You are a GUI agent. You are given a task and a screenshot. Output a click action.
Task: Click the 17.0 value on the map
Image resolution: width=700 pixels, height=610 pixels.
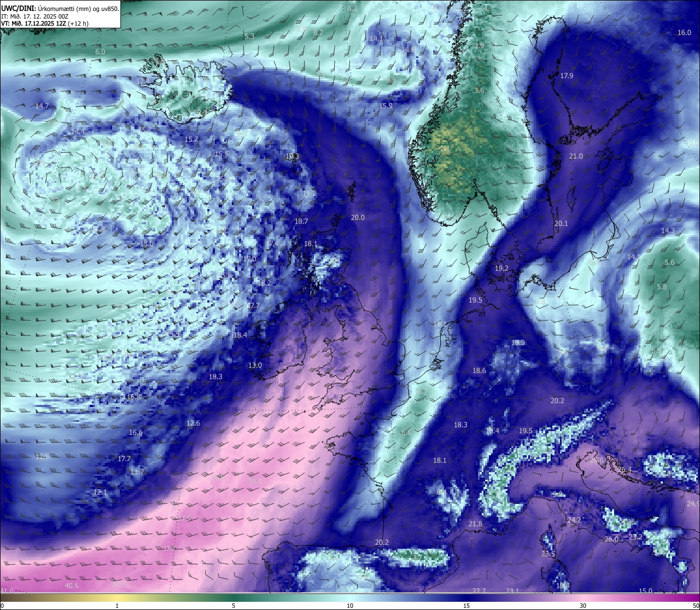point(249,258)
